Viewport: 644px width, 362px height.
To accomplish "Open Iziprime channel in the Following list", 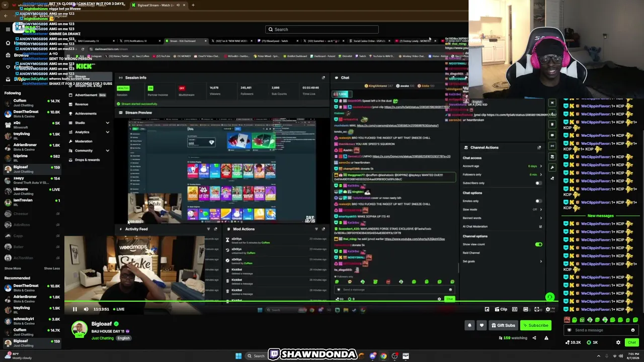I will [x=31, y=158].
